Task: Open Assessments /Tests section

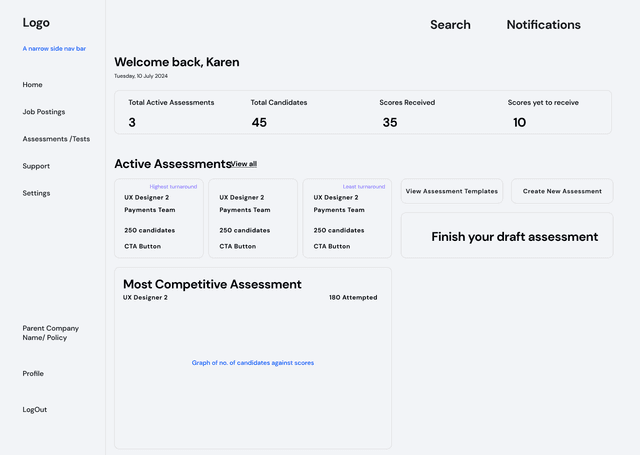Action: [x=56, y=139]
